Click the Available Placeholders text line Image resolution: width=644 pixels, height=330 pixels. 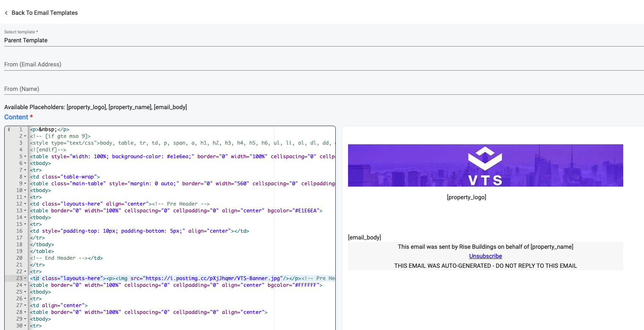tap(96, 107)
